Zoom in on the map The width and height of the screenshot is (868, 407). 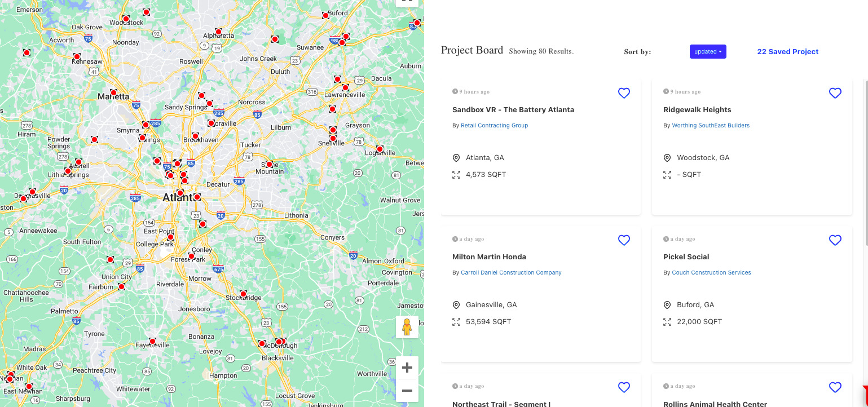pos(407,368)
